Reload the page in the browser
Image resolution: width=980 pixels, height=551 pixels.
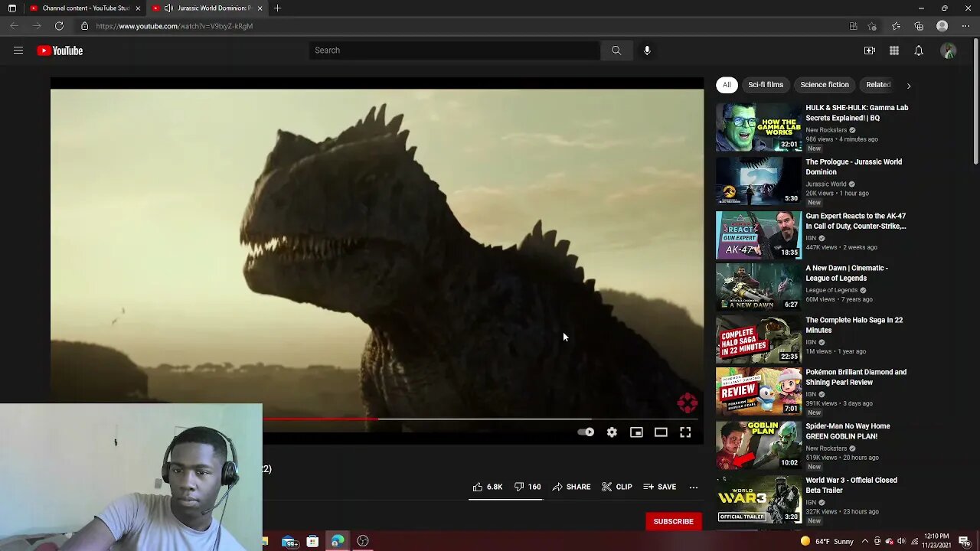59,26
